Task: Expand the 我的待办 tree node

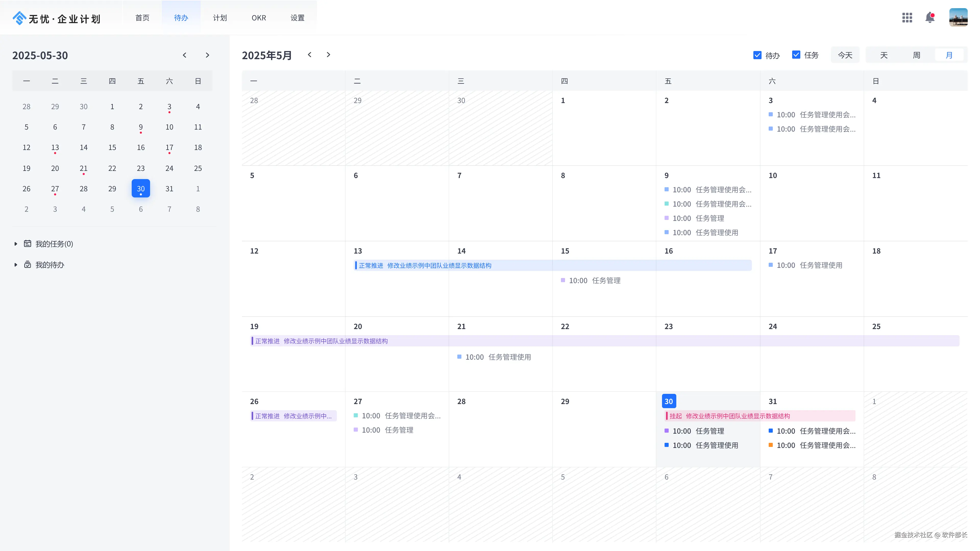Action: coord(16,265)
